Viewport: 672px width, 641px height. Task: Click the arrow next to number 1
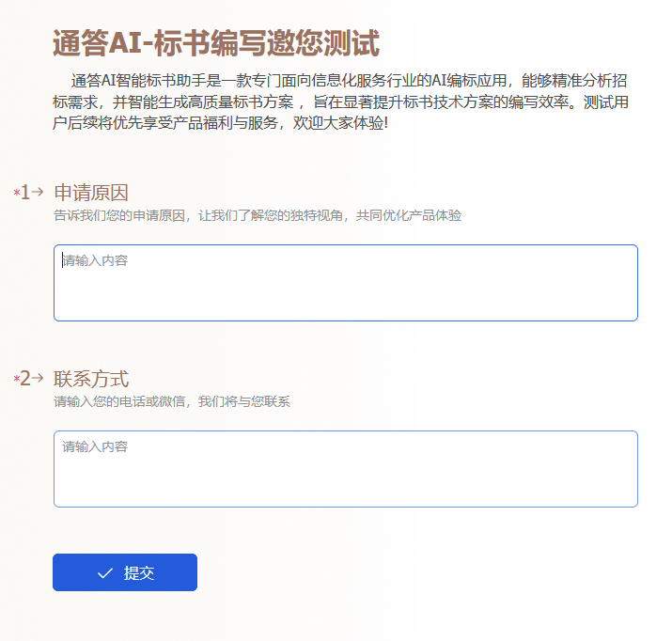(x=38, y=192)
